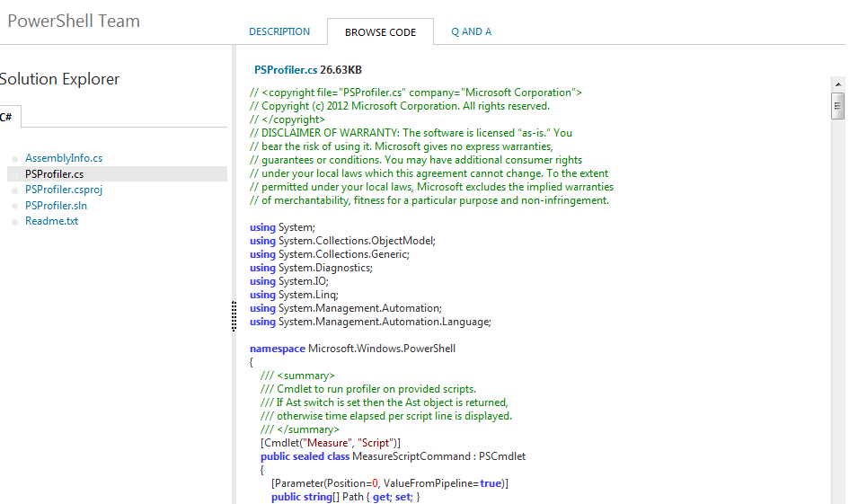Click the Solution Explorer heading

59,79
